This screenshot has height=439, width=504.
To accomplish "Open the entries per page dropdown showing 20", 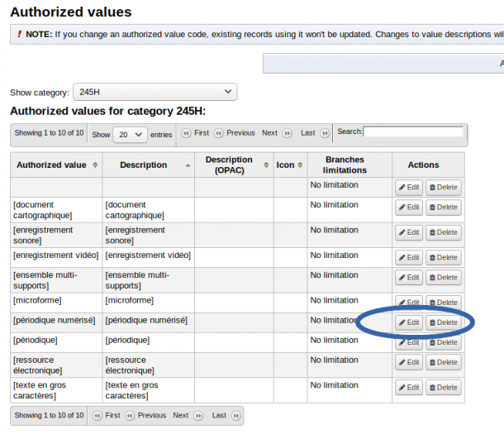I will [x=131, y=135].
